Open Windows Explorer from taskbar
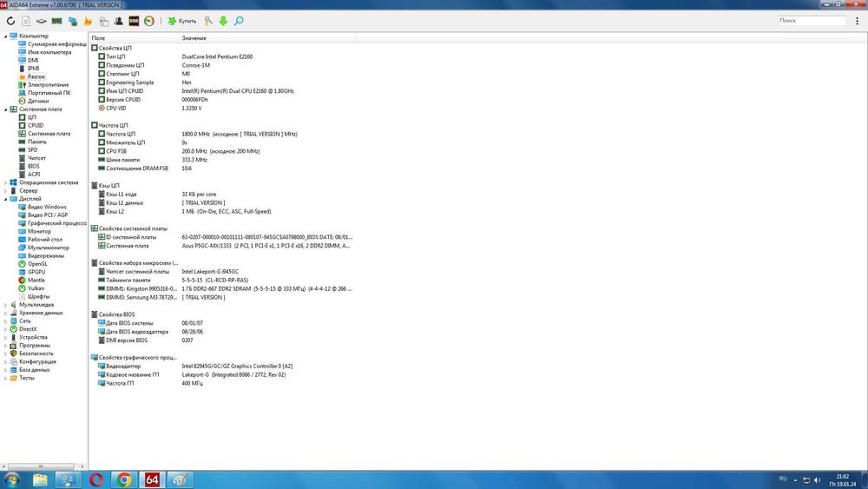 click(40, 479)
